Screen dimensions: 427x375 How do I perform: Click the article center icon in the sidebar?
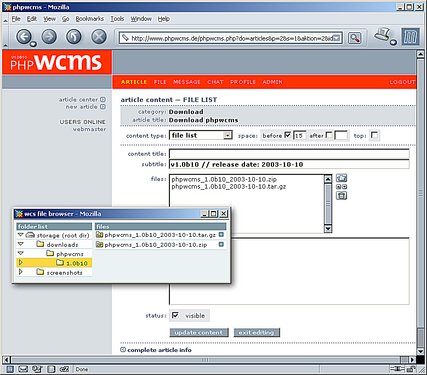point(103,99)
